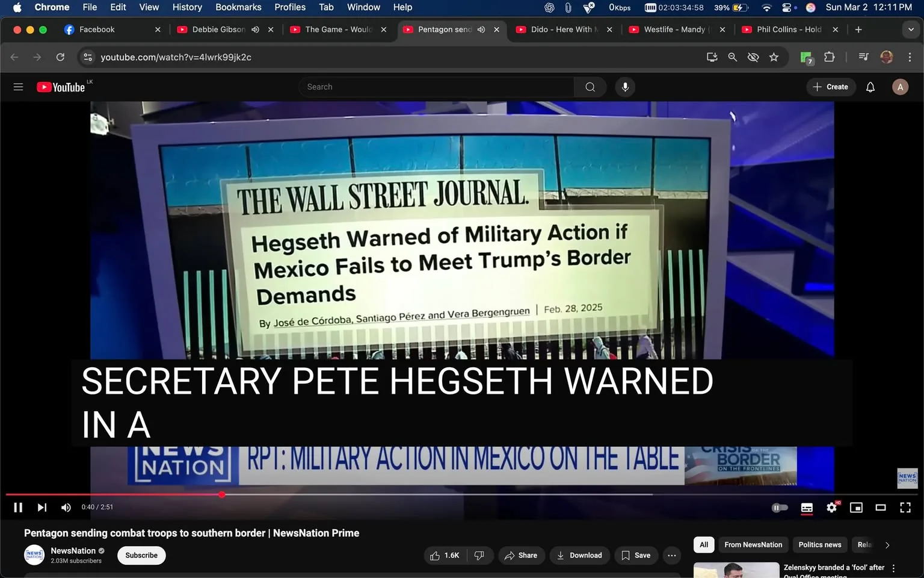Switch to the Phil Collins tab
This screenshot has height=578, width=924.
(x=788, y=29)
